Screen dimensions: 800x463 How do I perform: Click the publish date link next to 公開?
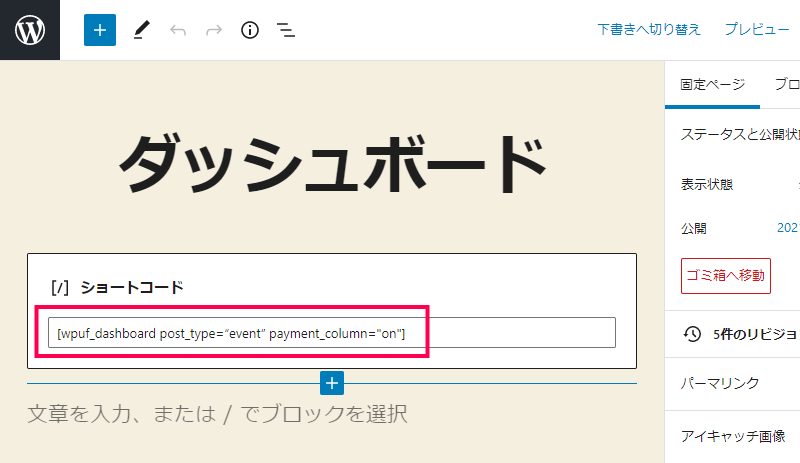point(788,228)
